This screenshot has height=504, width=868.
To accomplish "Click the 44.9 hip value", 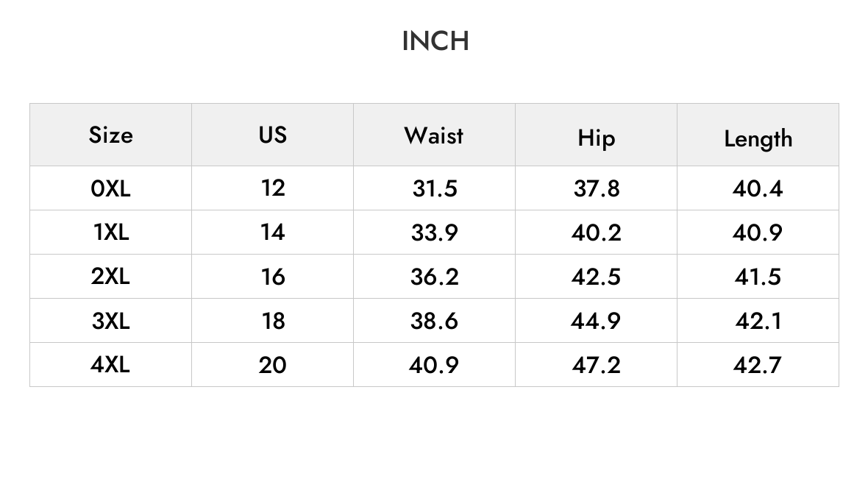I will pyautogui.click(x=596, y=321).
